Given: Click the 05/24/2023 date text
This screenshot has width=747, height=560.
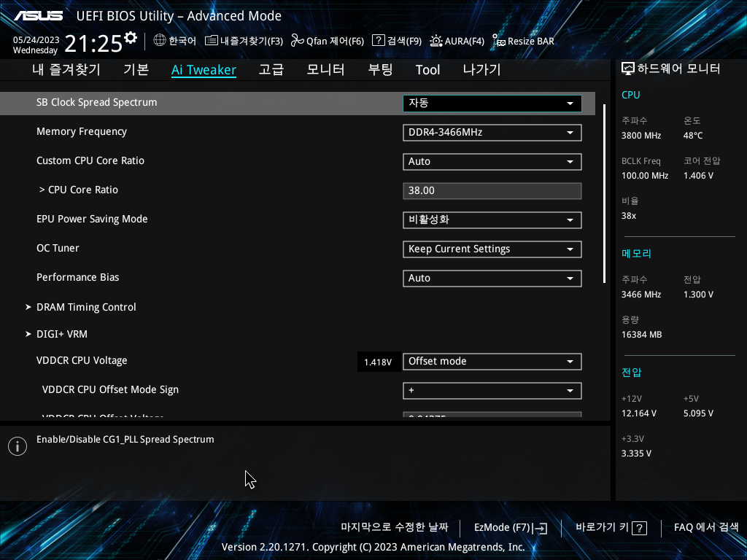Looking at the screenshot, I should pos(36,40).
